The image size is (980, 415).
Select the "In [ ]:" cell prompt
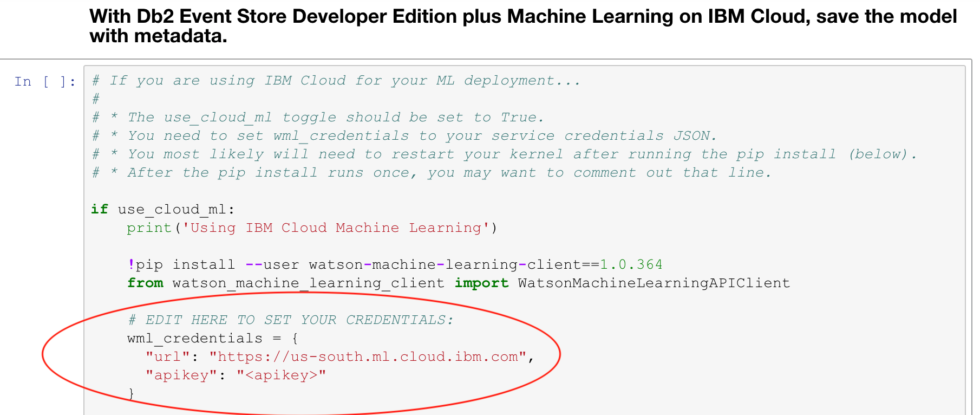45,81
